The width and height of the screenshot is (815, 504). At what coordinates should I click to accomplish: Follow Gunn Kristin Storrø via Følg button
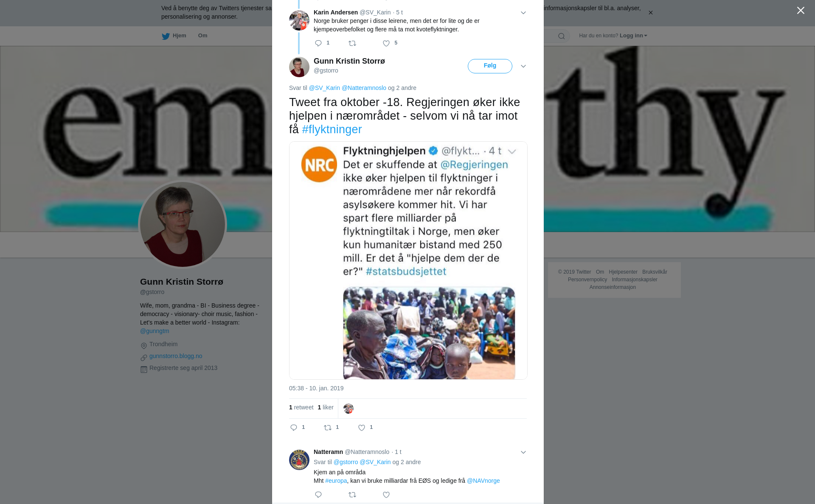coord(490,66)
